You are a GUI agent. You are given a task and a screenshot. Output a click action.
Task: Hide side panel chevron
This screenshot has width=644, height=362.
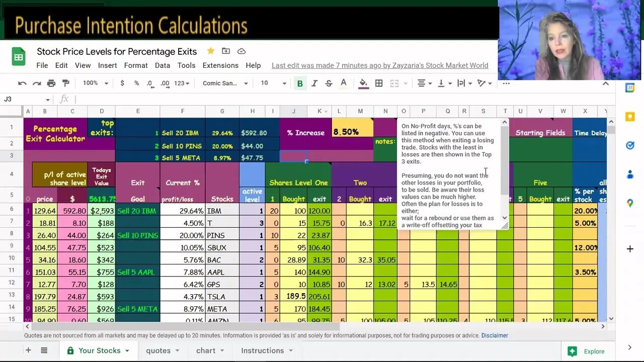coord(630,347)
